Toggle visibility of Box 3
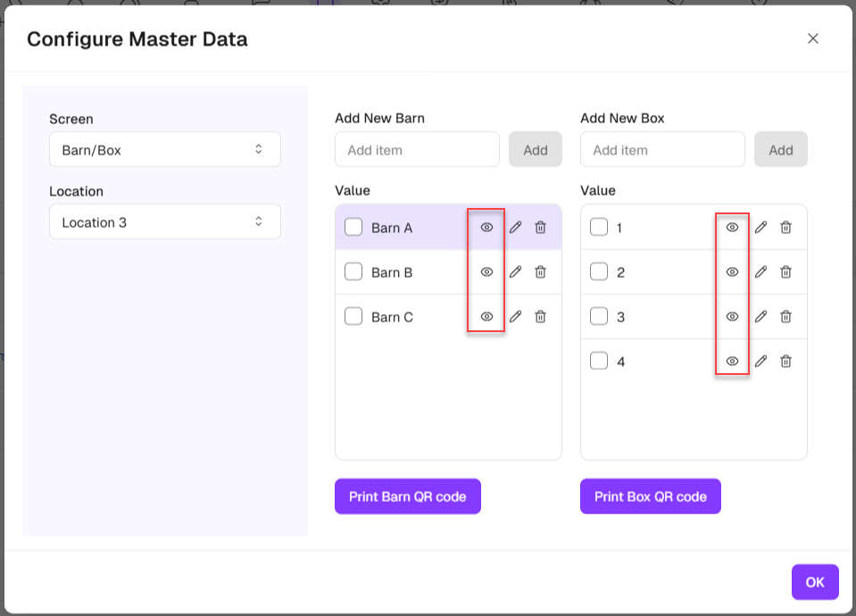This screenshot has width=856, height=616. pyautogui.click(x=732, y=317)
